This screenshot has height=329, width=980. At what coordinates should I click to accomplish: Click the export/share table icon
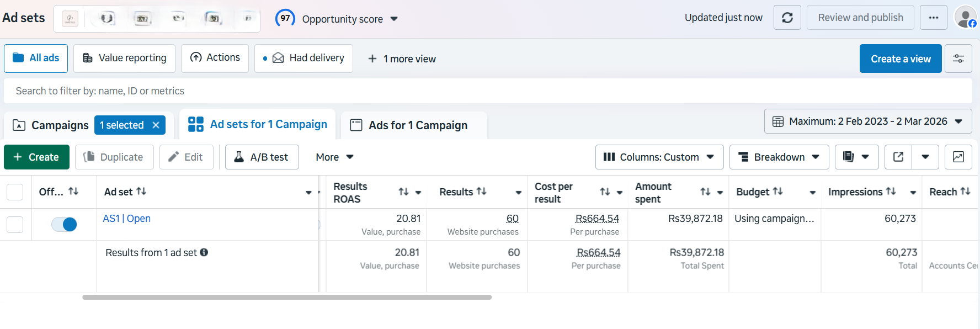898,157
